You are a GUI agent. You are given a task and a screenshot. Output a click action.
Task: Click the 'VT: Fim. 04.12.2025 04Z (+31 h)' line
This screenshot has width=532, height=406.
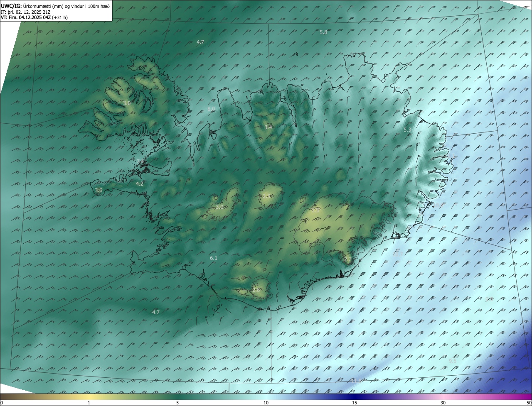click(x=34, y=17)
